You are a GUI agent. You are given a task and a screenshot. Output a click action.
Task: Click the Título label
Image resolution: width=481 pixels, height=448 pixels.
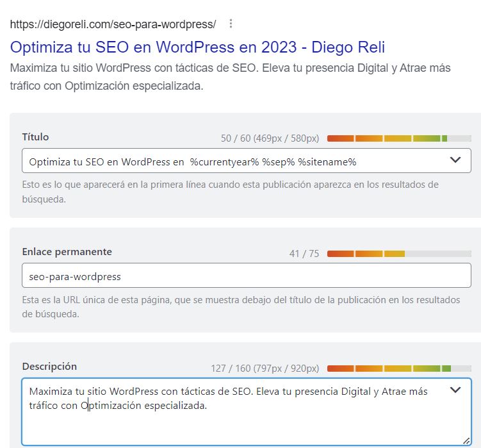35,137
